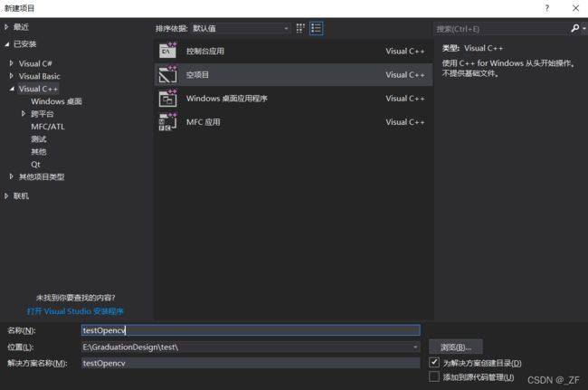The image size is (588, 390).
Task: Expand the Visual Basic node
Action: pos(11,76)
